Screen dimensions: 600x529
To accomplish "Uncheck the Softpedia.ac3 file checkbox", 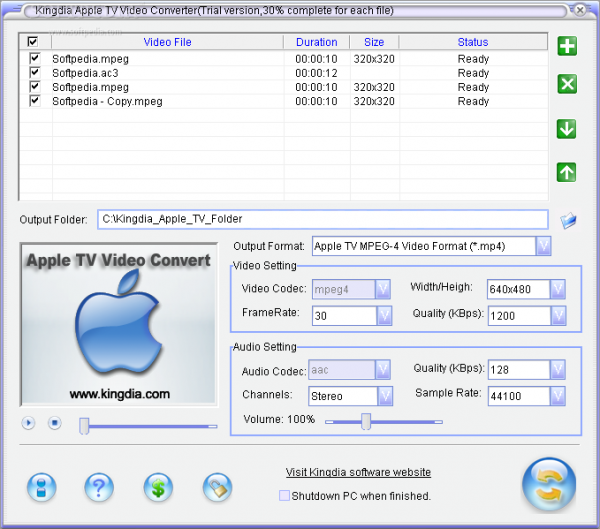I will pyautogui.click(x=35, y=73).
